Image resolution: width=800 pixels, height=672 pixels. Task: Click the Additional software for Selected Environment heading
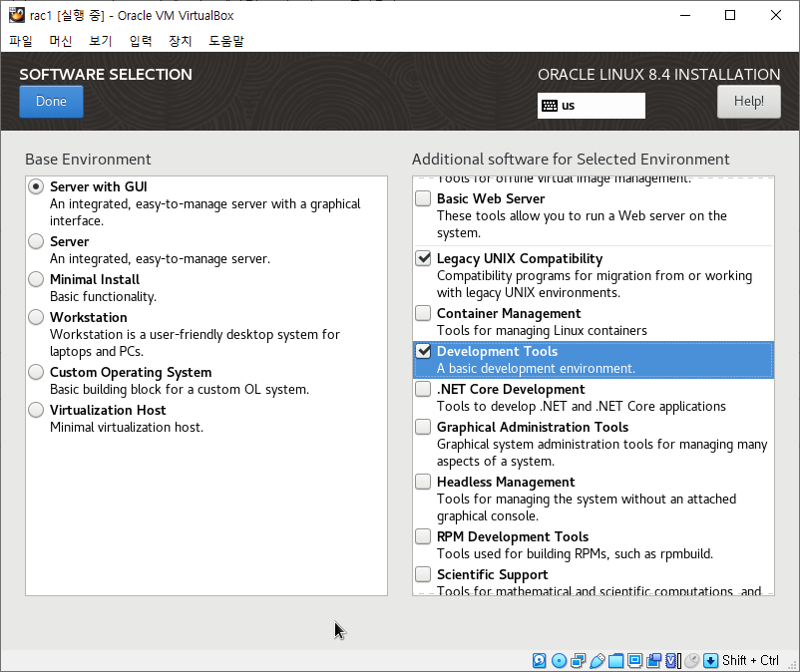coord(571,160)
